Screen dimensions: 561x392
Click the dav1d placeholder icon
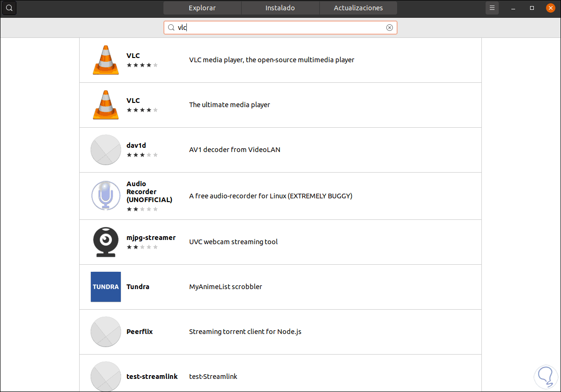click(105, 150)
